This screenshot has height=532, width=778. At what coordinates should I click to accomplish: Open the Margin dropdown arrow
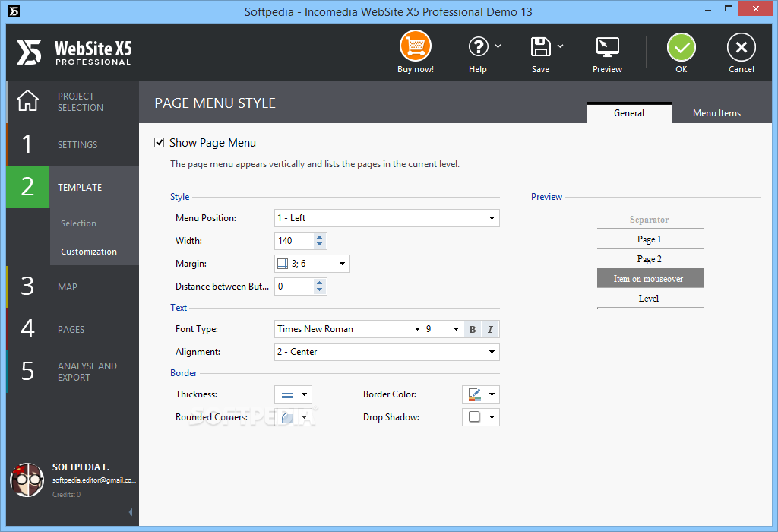tap(342, 264)
